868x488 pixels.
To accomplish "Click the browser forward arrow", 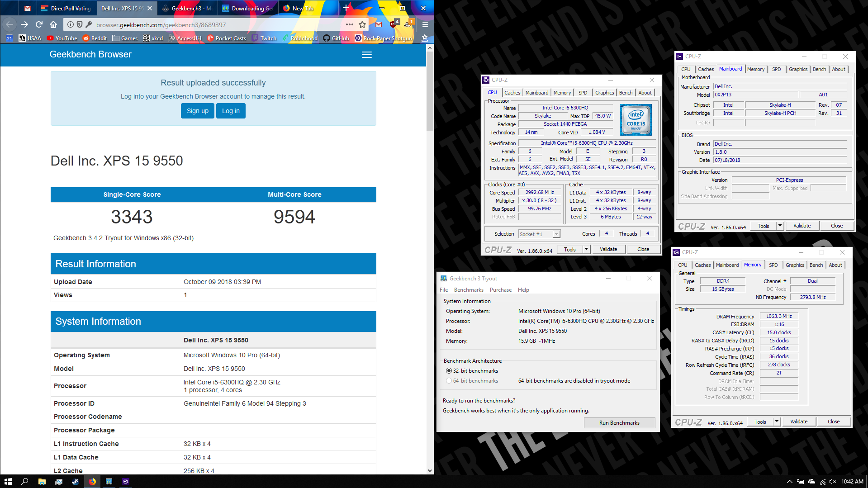I will click(x=24, y=24).
